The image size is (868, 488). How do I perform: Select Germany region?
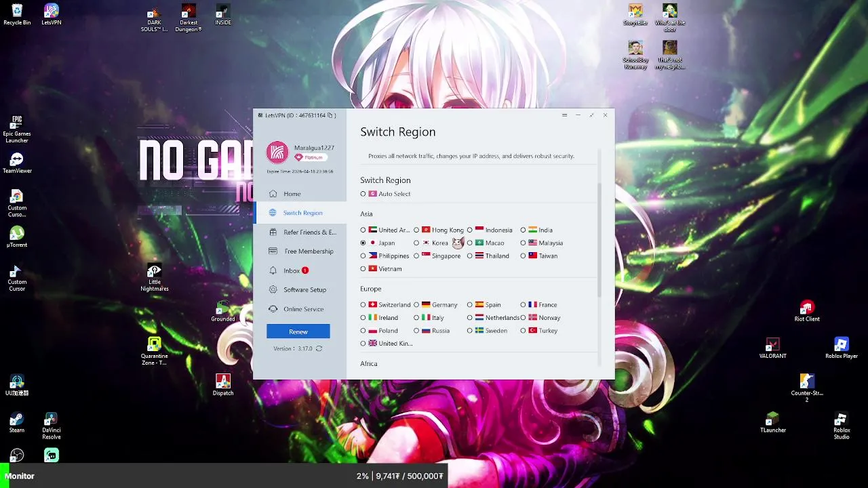pyautogui.click(x=436, y=304)
